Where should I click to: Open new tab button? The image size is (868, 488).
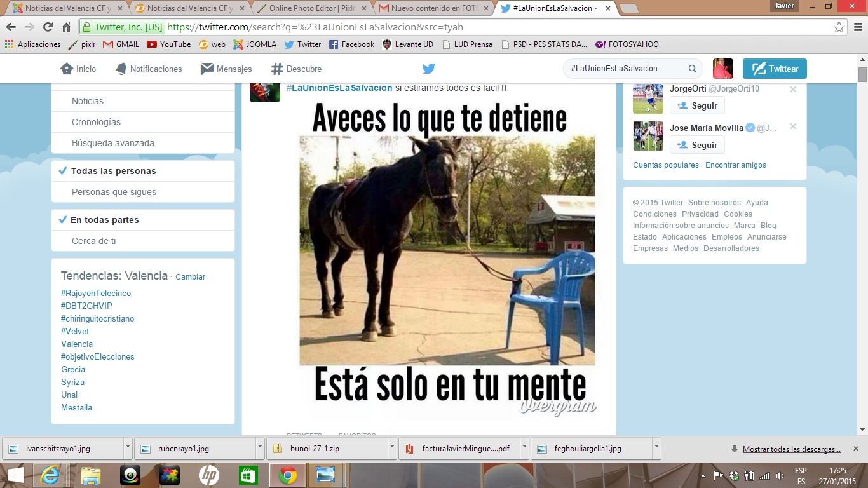[x=628, y=8]
